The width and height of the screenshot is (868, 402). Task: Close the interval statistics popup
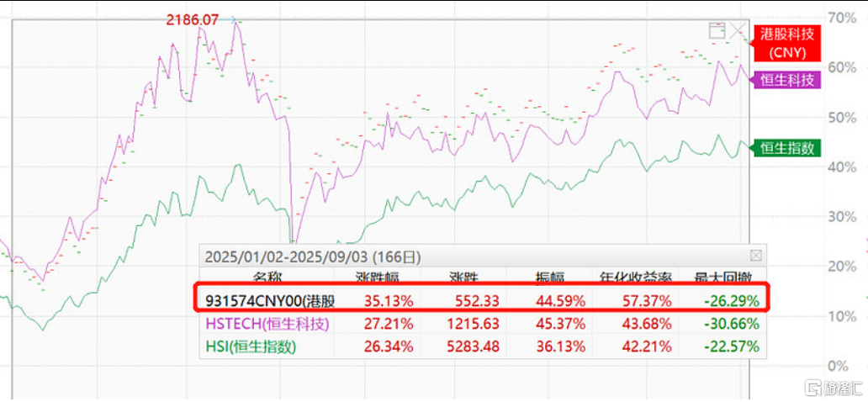[755, 256]
